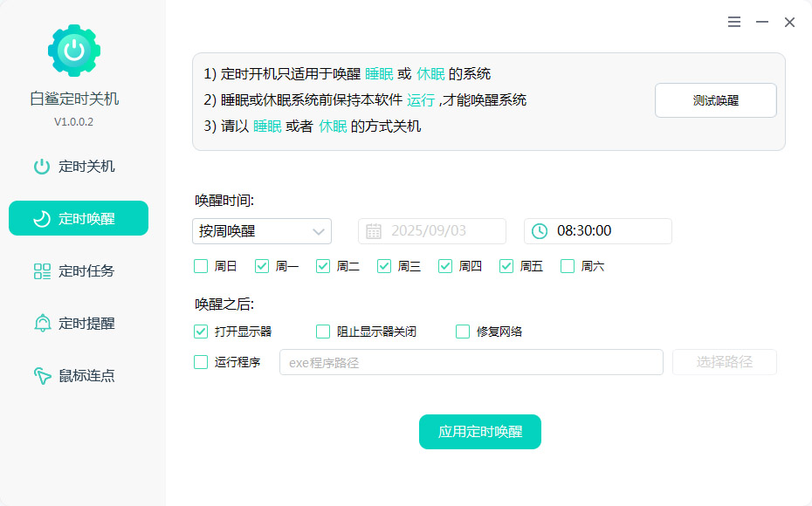Viewport: 812px width, 506px height.
Task: Click the clock icon in time field
Action: click(x=540, y=231)
